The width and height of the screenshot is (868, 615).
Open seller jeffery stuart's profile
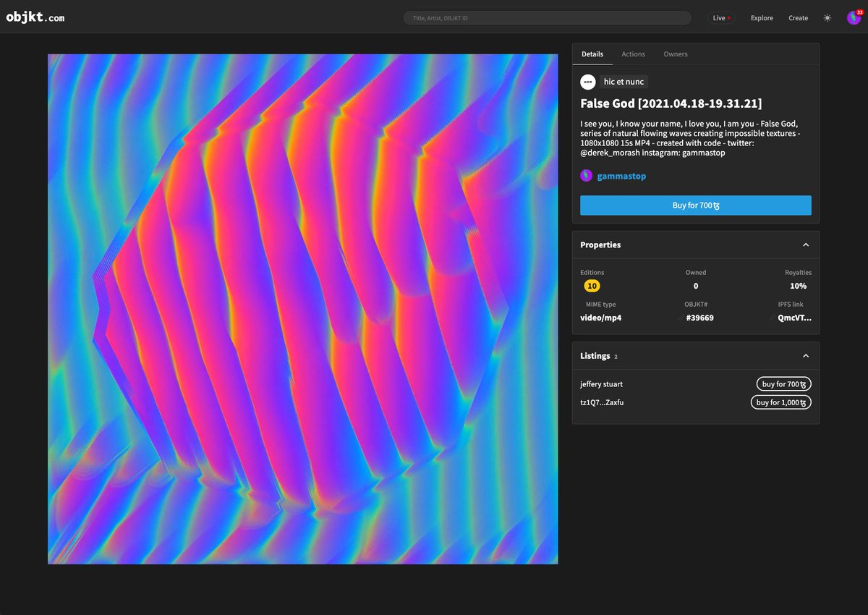coord(601,384)
